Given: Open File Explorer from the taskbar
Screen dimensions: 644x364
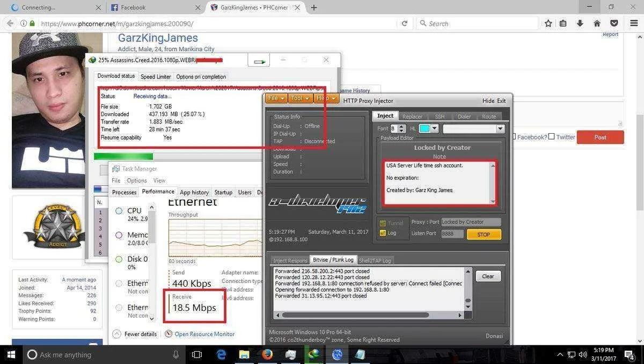Looking at the screenshot, I should (x=244, y=354).
